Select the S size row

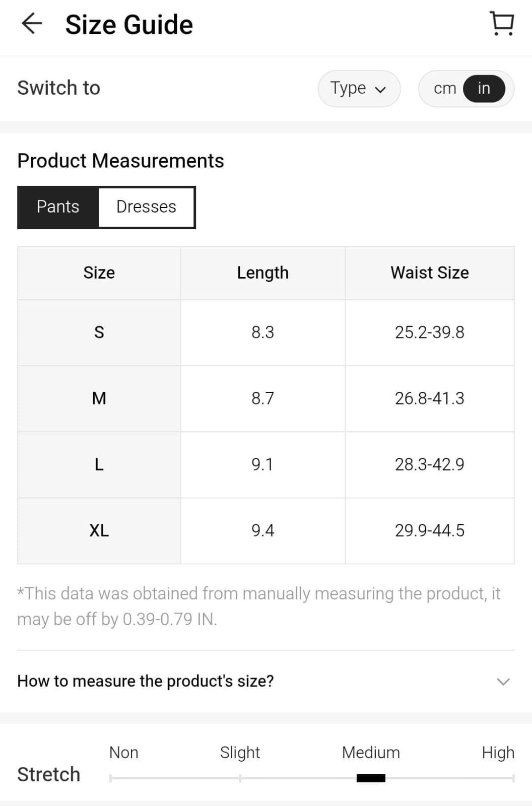pos(99,332)
